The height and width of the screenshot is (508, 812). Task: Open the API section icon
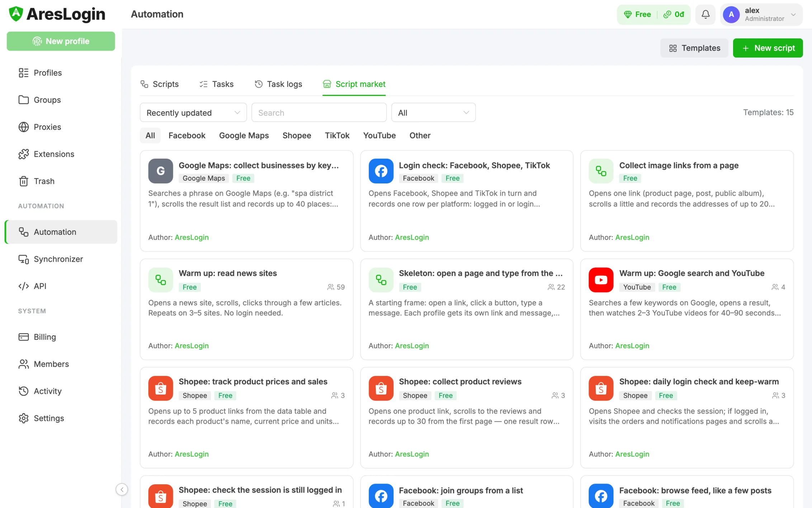pyautogui.click(x=24, y=286)
